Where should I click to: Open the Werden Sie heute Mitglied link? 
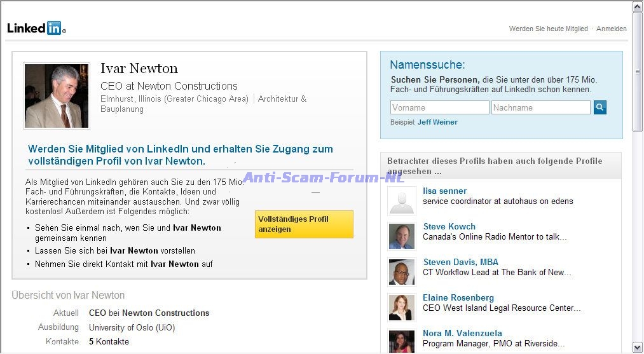click(548, 29)
